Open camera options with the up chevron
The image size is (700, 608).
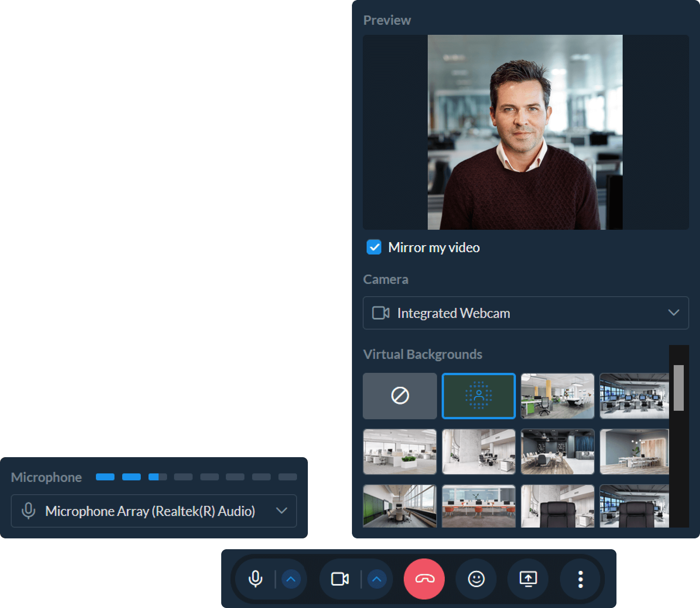tap(377, 579)
